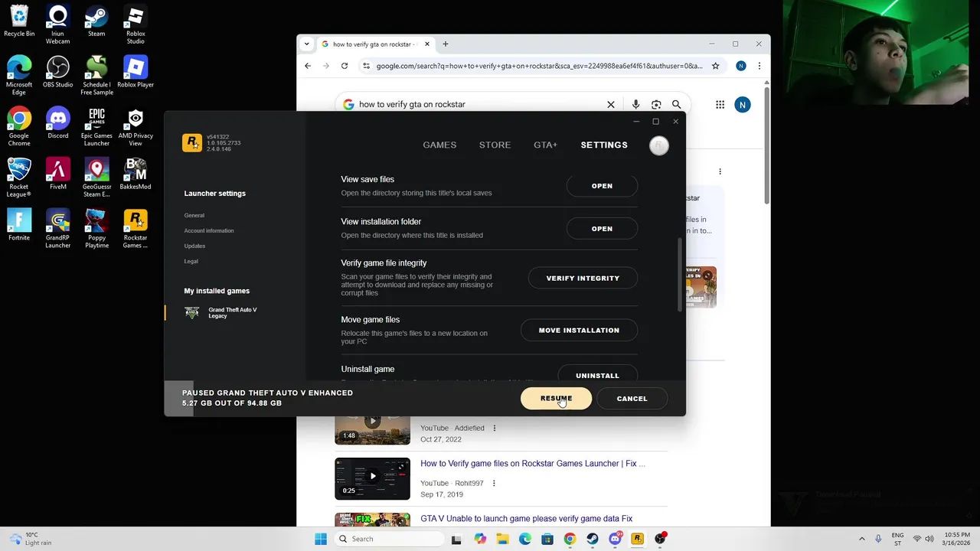This screenshot has height=551, width=980.
Task: Click the Chrome address bar
Action: pos(539,66)
